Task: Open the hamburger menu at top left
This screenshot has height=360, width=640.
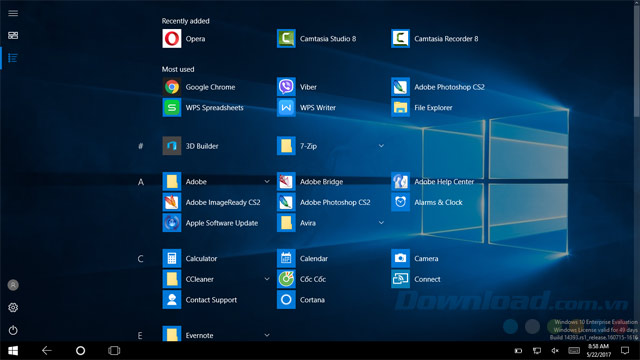Action: tap(13, 13)
